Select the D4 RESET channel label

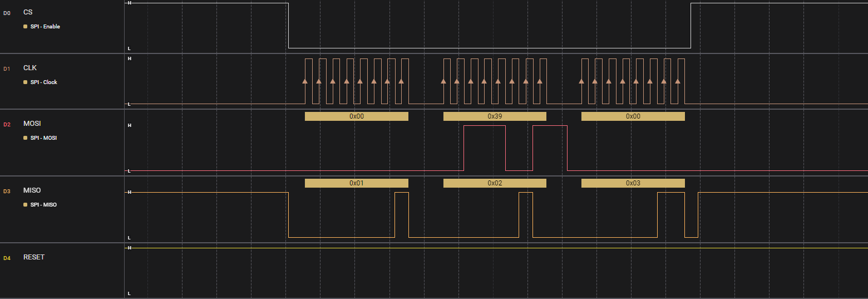point(34,257)
